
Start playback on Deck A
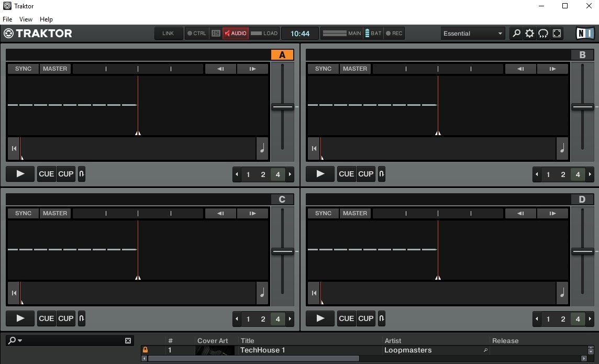(20, 174)
